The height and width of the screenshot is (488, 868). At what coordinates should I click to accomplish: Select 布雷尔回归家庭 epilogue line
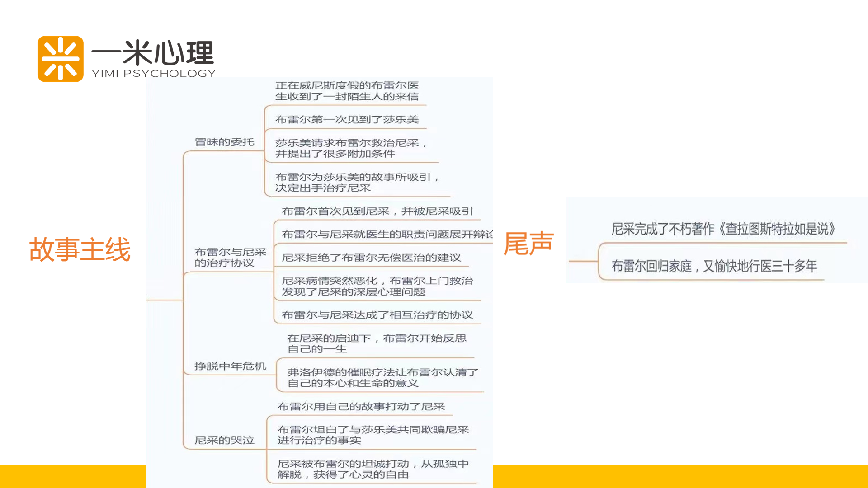[x=714, y=266]
